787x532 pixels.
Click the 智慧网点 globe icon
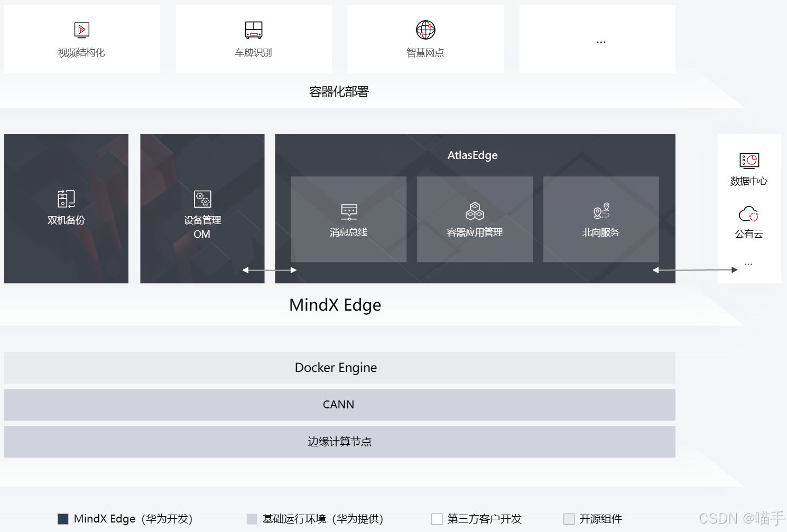coord(425,30)
